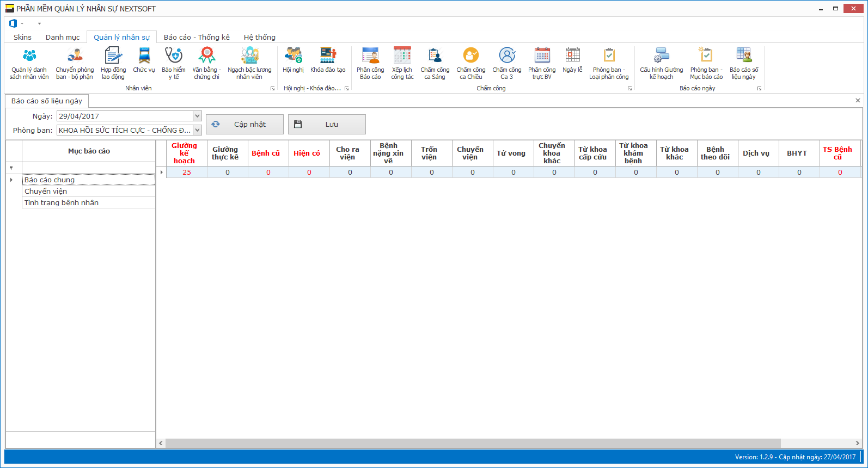
Task: Click horizontal scrollbar left arrow
Action: 161,443
